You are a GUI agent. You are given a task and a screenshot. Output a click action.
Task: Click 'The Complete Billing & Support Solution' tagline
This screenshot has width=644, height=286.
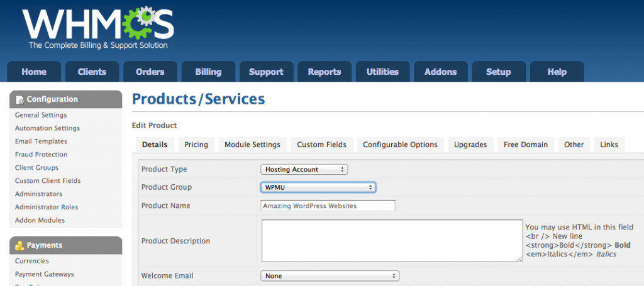click(x=98, y=45)
